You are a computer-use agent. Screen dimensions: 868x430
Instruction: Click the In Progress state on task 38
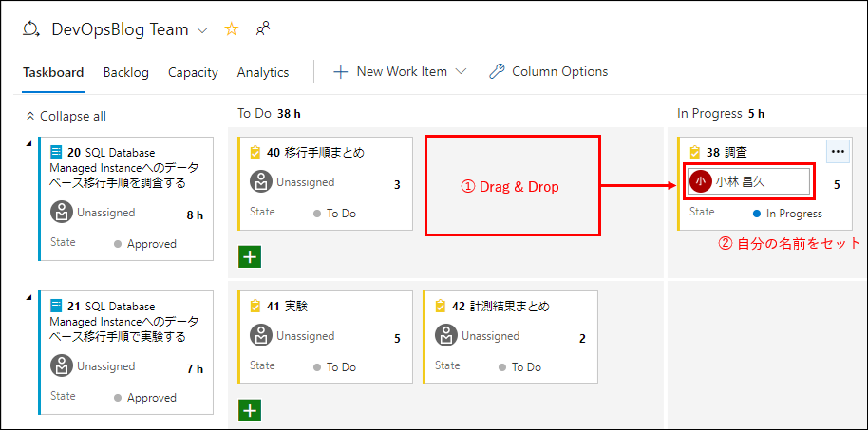pyautogui.click(x=787, y=214)
